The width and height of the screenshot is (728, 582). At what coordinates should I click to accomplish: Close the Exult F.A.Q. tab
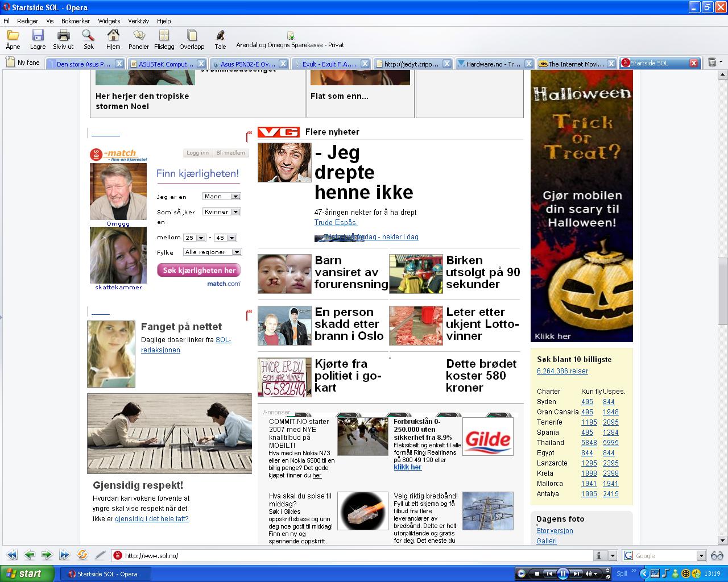pyautogui.click(x=365, y=64)
